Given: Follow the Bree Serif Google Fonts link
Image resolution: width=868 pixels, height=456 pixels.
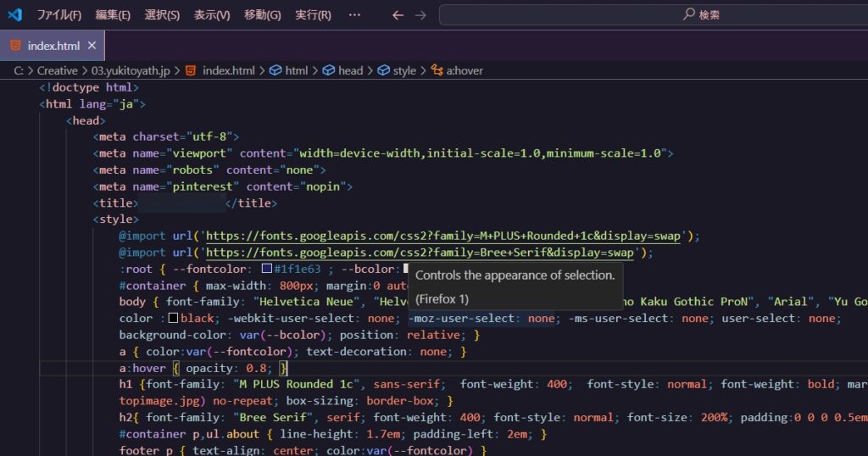Looking at the screenshot, I should pyautogui.click(x=420, y=253).
